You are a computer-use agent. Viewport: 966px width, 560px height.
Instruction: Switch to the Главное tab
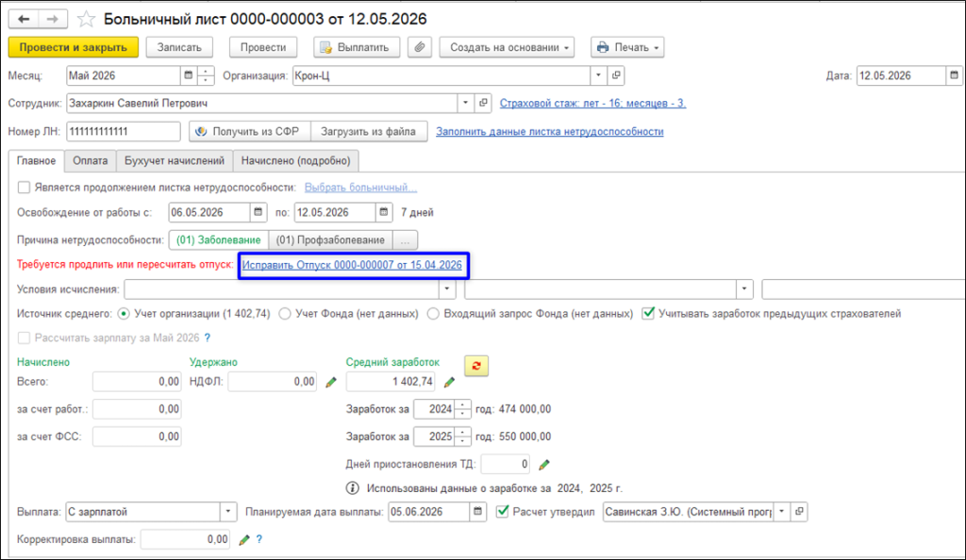point(37,160)
